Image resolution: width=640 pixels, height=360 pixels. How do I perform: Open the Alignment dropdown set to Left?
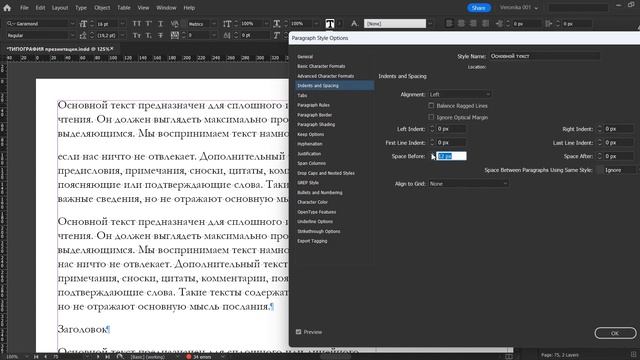pyautogui.click(x=459, y=94)
